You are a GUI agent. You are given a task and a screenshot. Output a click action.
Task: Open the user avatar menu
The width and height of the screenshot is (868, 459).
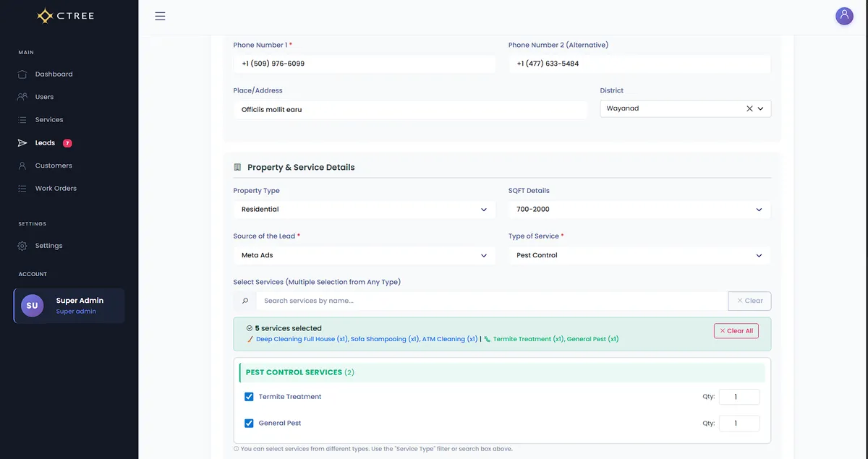[x=844, y=16]
